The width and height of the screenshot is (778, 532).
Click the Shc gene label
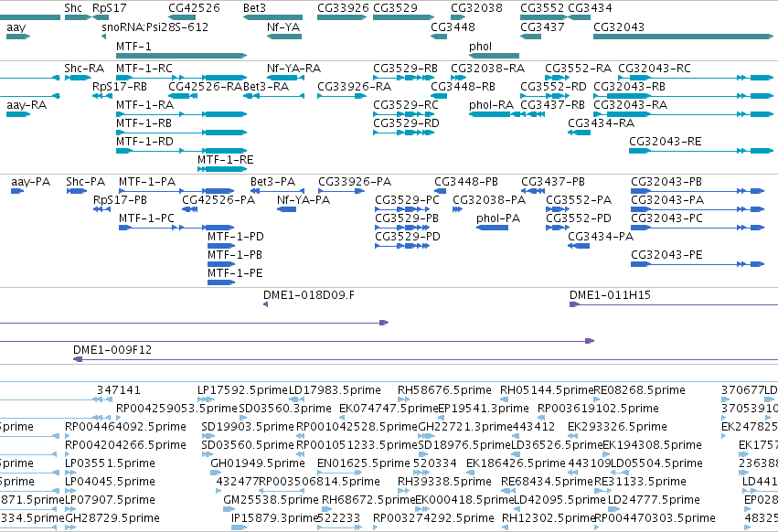(73, 8)
